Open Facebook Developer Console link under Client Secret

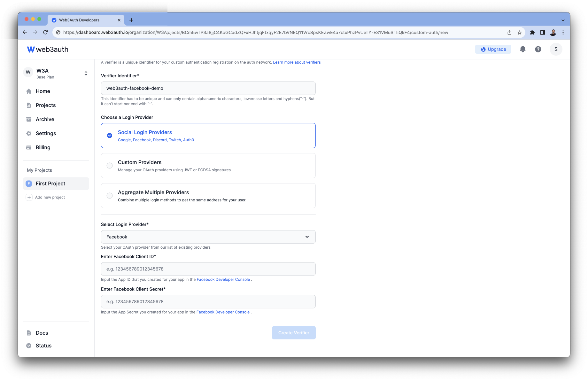point(223,312)
